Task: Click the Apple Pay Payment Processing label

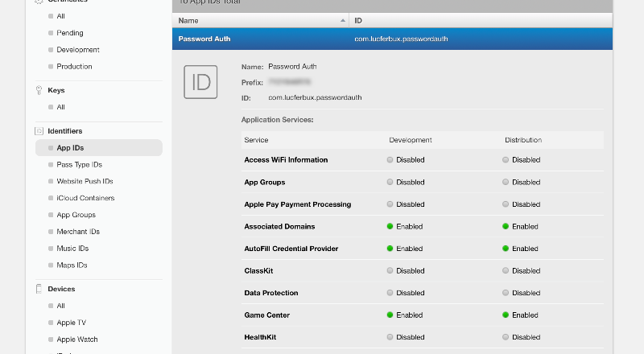Action: click(x=298, y=204)
